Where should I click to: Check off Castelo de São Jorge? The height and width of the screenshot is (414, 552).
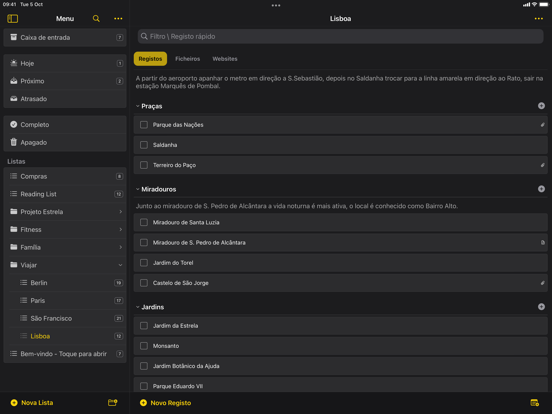tap(144, 283)
